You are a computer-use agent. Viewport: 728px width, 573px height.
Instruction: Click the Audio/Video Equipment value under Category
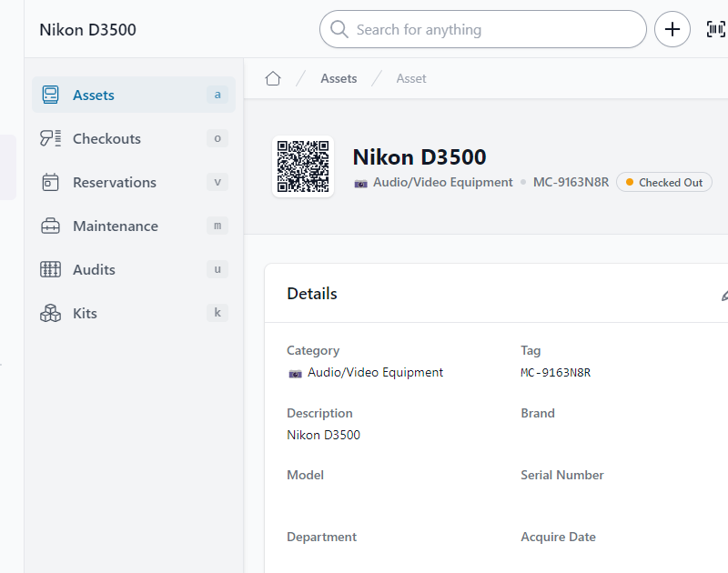(375, 372)
